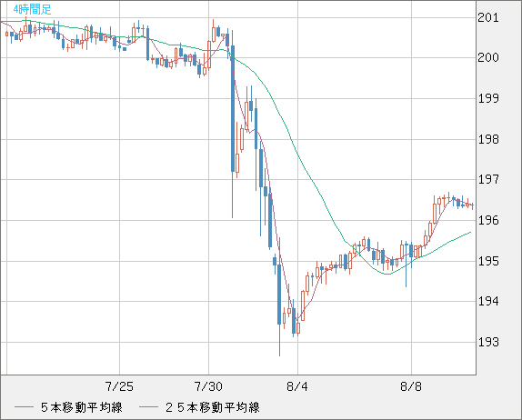This screenshot has height=420, width=522.
Task: Click the 193 price axis label
Action: (x=488, y=342)
